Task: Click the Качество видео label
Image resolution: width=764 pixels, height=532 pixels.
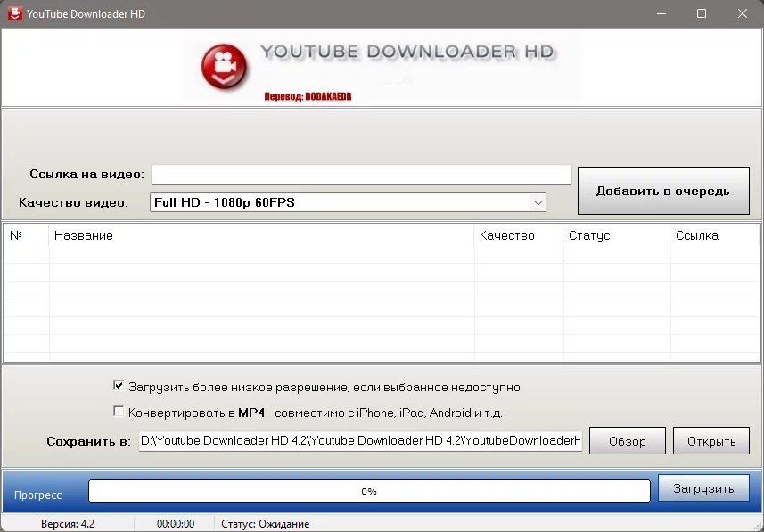Action: (74, 202)
